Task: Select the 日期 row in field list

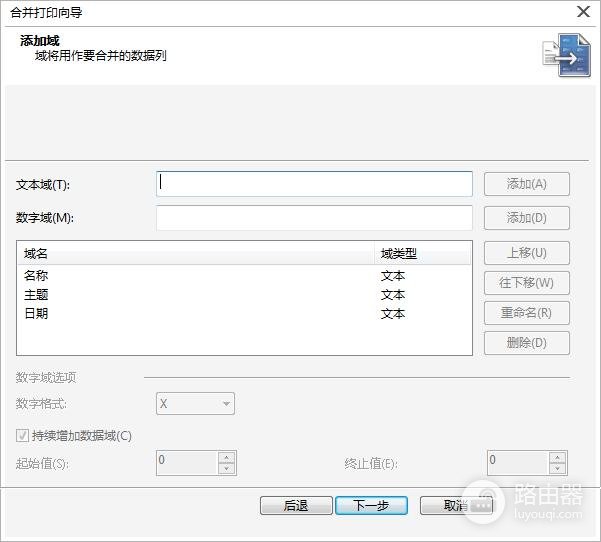Action: [x=244, y=314]
